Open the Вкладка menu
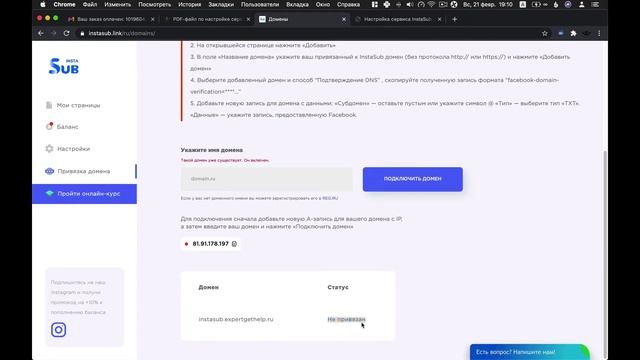640x360 pixels. tap(297, 4)
